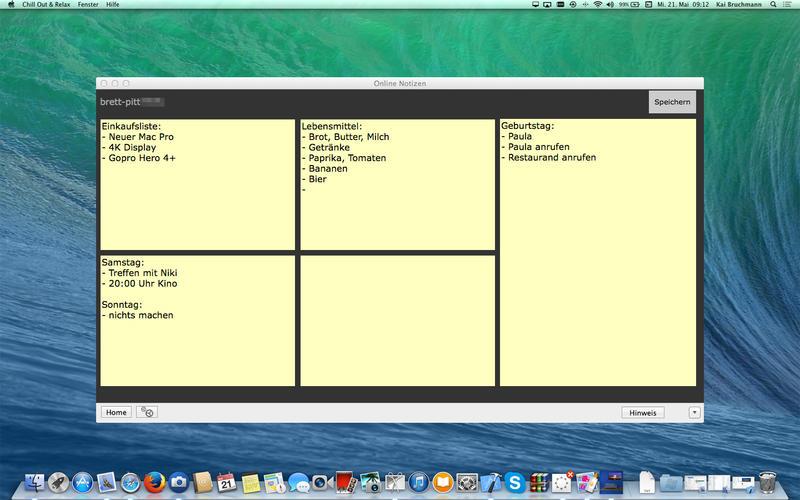Screen dimensions: 800x500
Task: Click the 'nichts machen' line
Action: pyautogui.click(x=138, y=315)
